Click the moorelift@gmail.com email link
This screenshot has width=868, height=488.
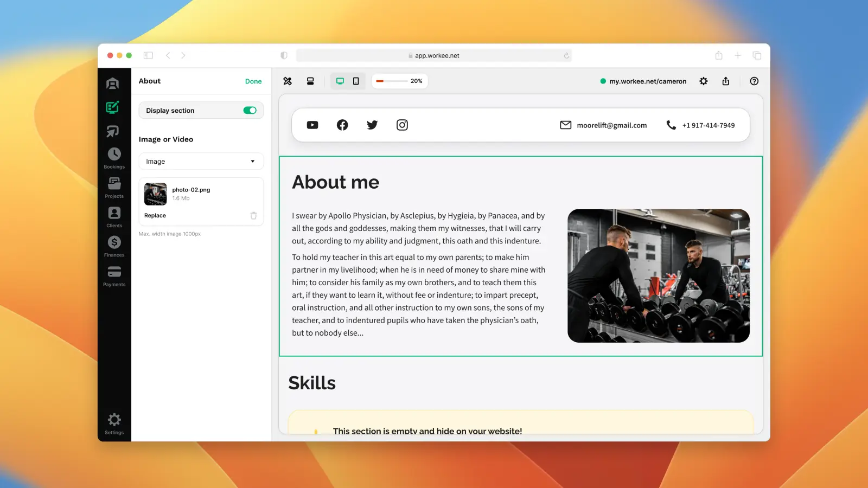pyautogui.click(x=603, y=125)
